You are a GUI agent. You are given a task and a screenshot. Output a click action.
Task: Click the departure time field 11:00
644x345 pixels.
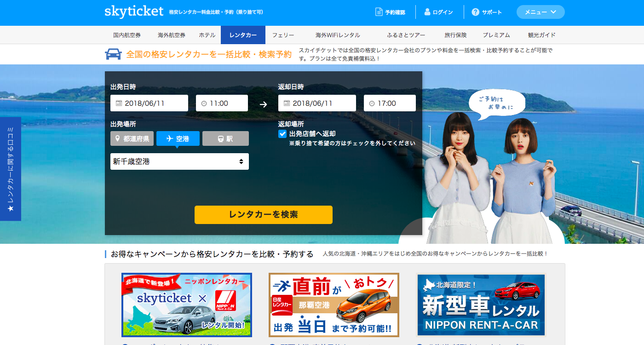point(222,103)
